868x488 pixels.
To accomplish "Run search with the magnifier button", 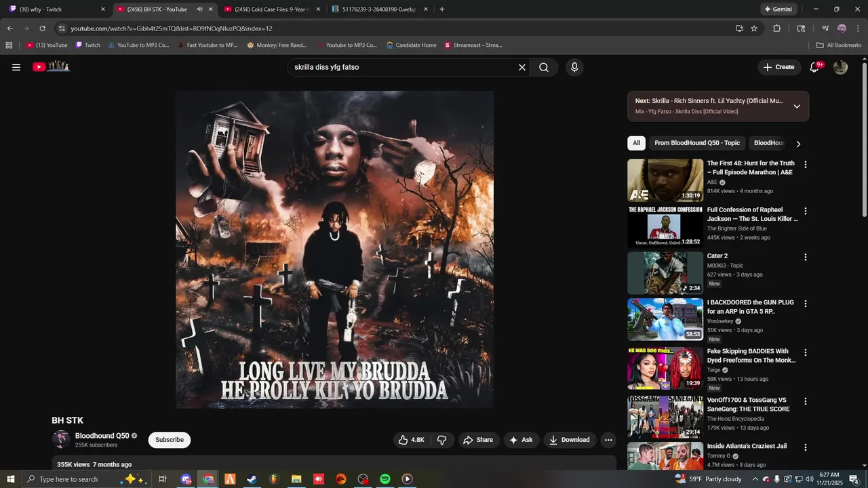I will [x=544, y=67].
